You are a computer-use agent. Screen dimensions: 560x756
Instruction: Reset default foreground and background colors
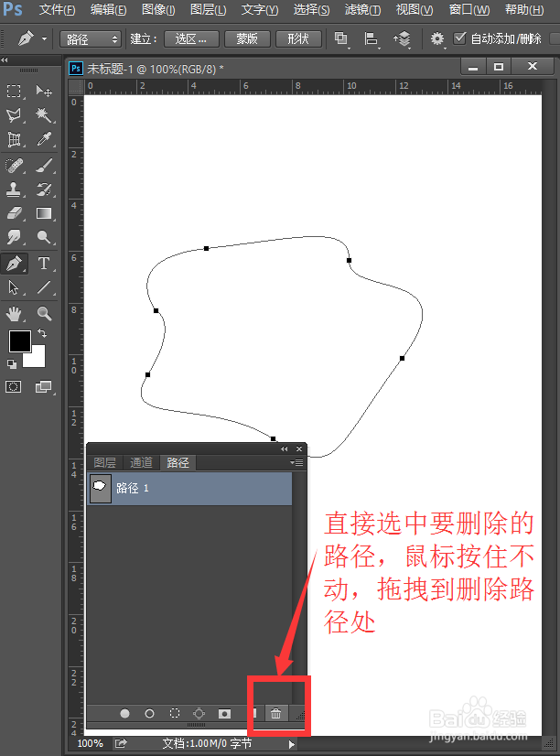[x=12, y=364]
